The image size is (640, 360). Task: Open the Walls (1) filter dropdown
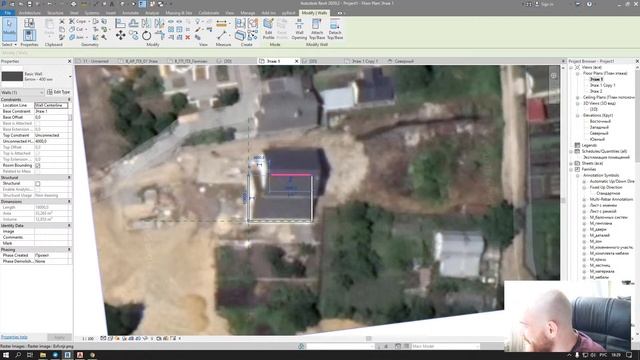pyautogui.click(x=22, y=92)
